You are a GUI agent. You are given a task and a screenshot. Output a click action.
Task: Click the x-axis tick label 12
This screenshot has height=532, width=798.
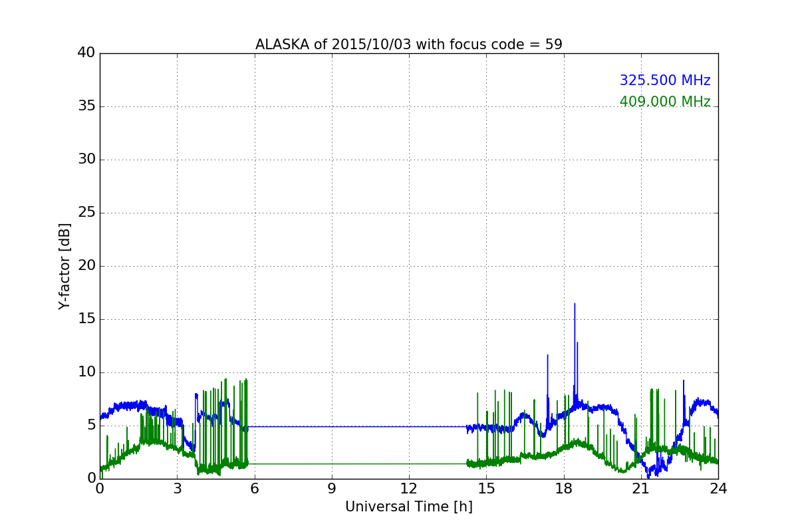(409, 488)
